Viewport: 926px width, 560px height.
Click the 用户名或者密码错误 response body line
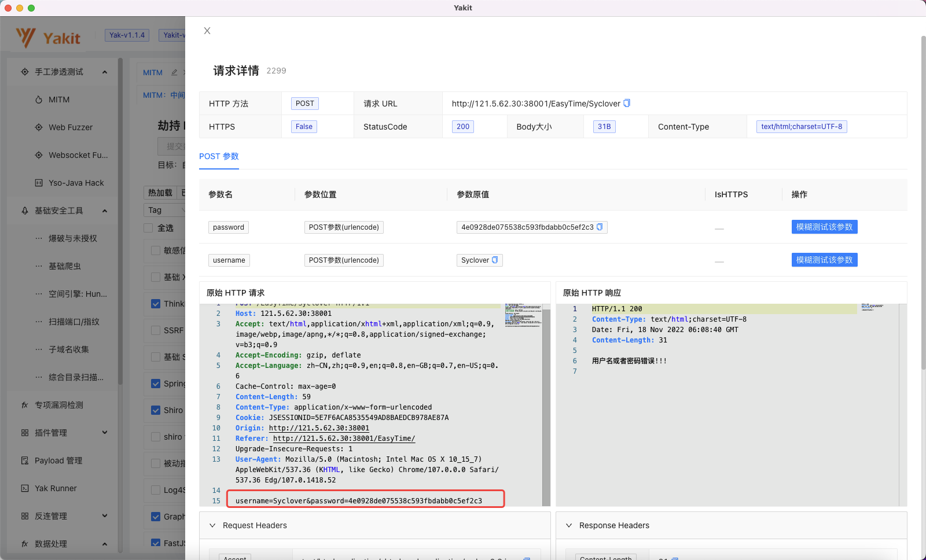[x=629, y=361]
